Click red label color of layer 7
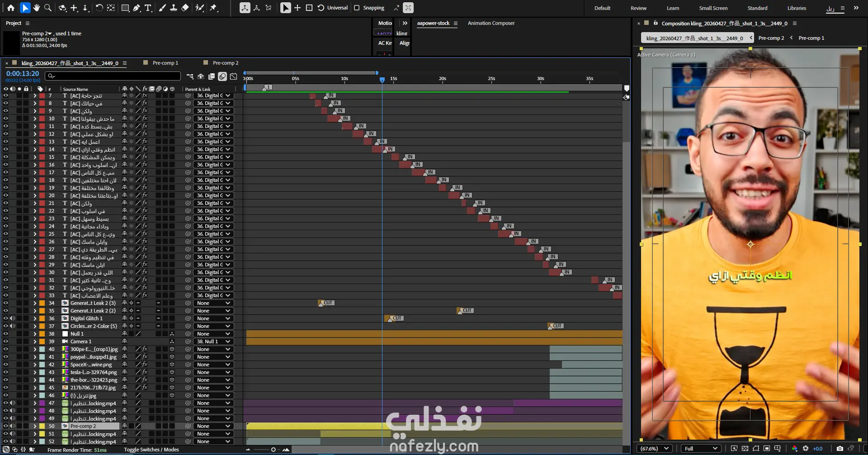 point(42,95)
